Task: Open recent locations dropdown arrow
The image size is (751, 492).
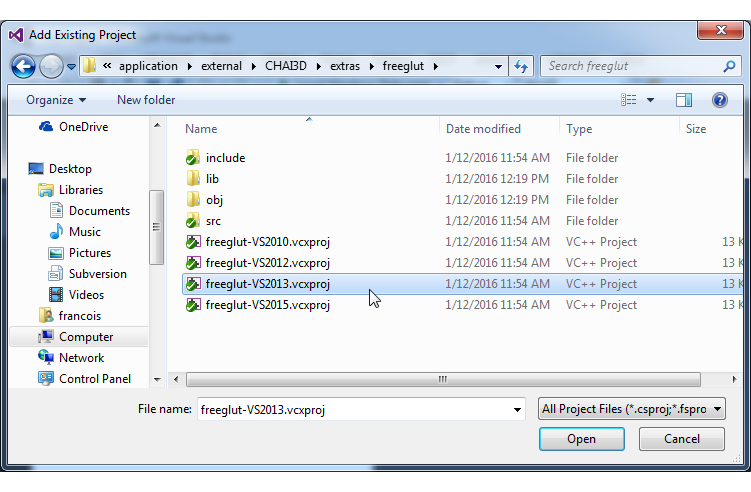Action: 71,67
